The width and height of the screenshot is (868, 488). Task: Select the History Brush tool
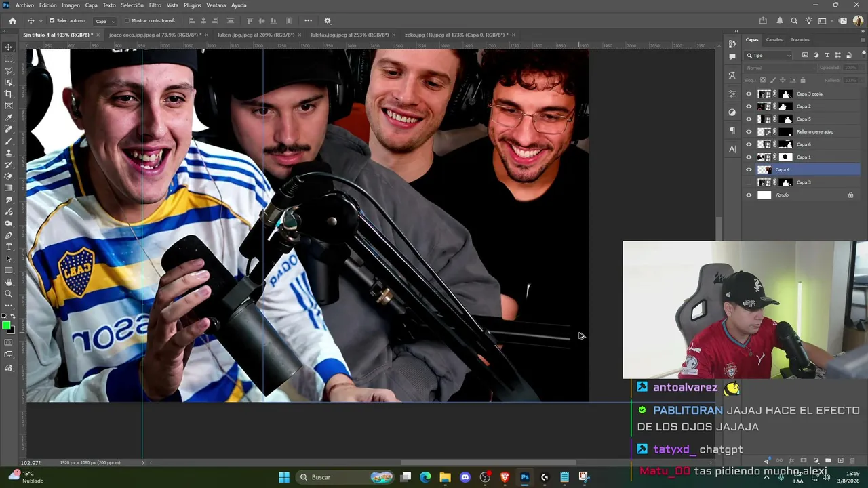coord(9,165)
